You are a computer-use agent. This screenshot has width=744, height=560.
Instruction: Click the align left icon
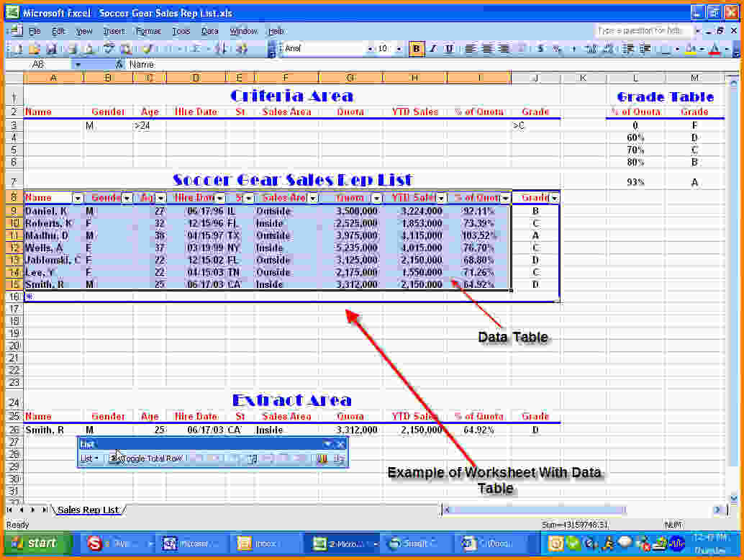point(470,49)
